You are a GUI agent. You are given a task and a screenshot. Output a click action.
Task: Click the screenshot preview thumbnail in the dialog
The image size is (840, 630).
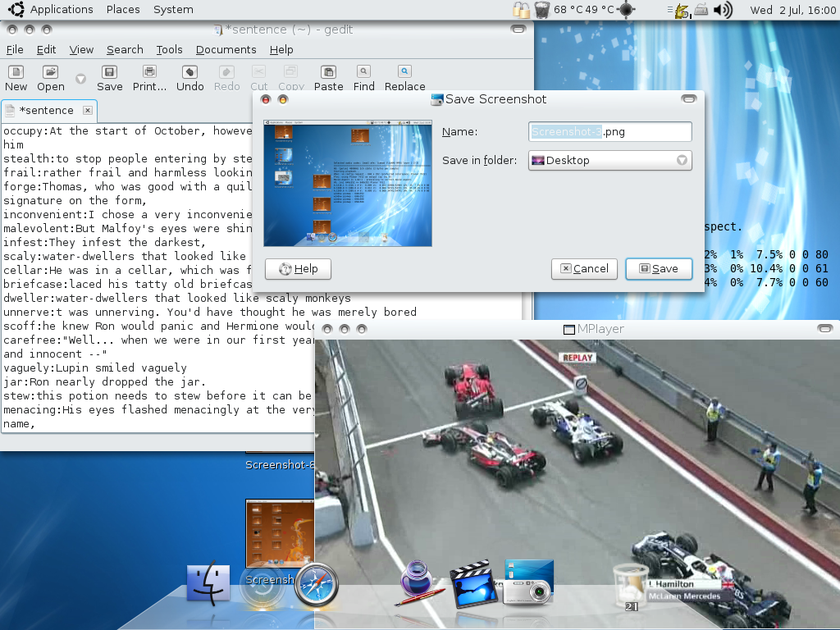click(348, 183)
